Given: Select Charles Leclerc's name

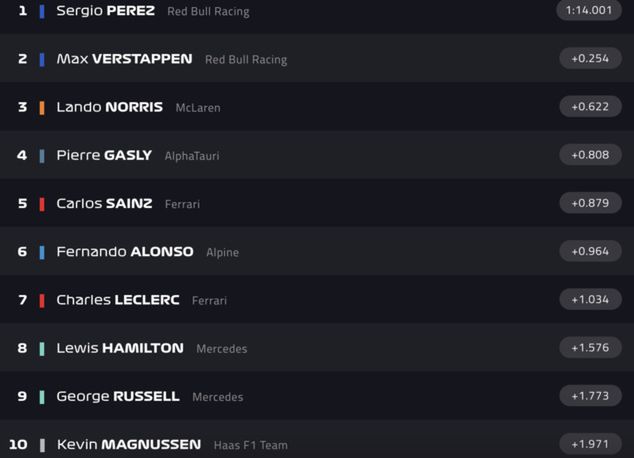Looking at the screenshot, I should tap(116, 300).
